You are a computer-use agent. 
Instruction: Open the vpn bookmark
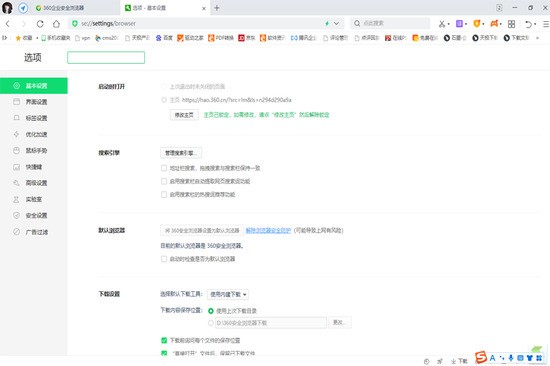(83, 38)
